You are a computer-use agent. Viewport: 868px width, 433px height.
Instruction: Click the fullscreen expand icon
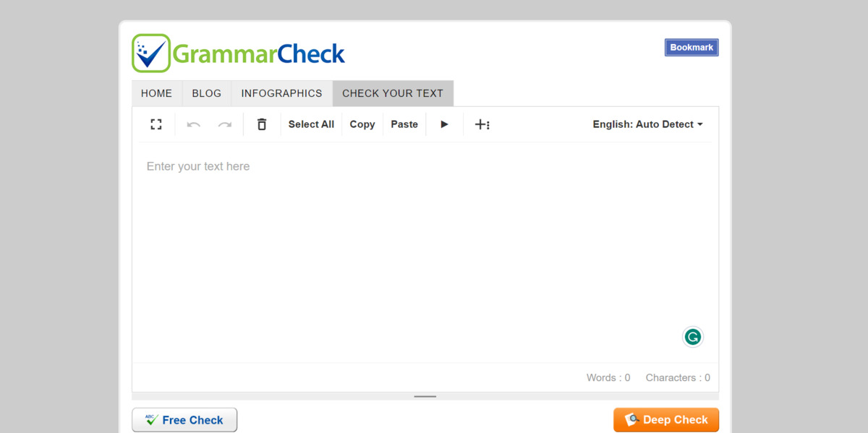156,124
